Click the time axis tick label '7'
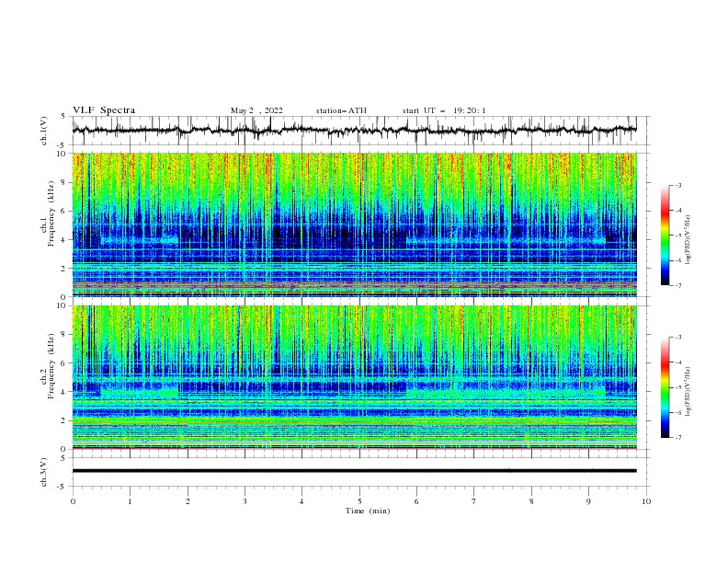 (474, 501)
